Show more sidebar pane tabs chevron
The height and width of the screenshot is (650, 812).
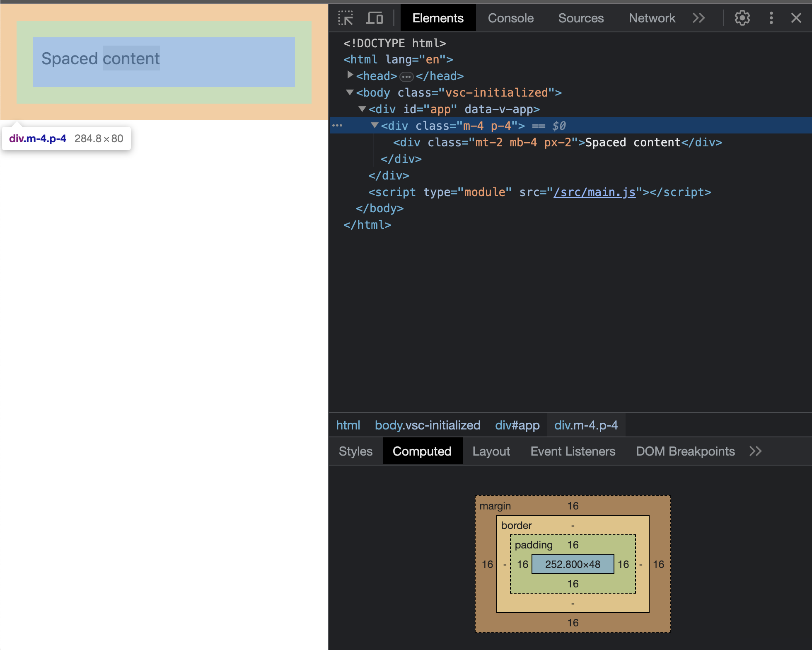(x=755, y=451)
